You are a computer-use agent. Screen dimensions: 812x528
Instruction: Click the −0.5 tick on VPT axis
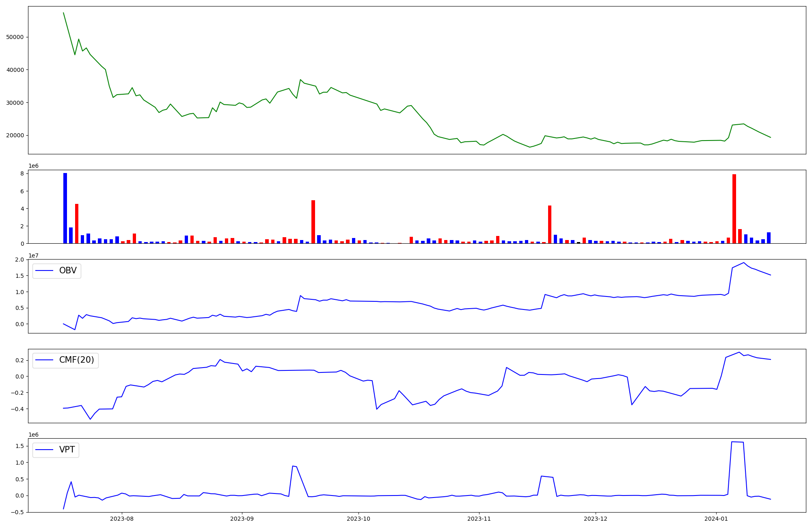[x=17, y=512]
